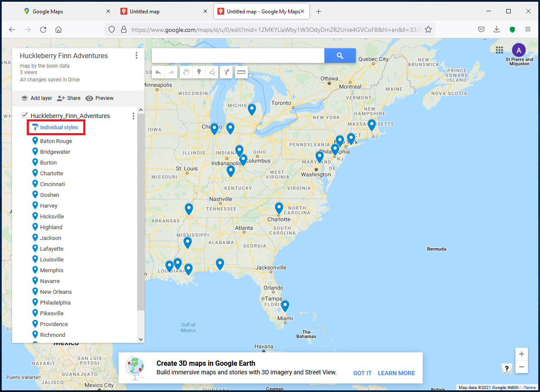The image size is (540, 392).
Task: Select Harvey in the layer list
Action: [x=49, y=205]
